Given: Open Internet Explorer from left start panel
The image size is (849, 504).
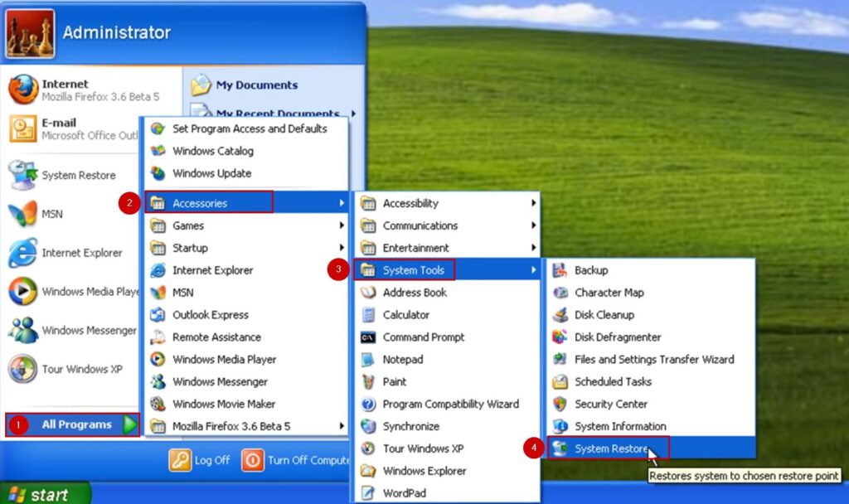Looking at the screenshot, I should pyautogui.click(x=73, y=253).
